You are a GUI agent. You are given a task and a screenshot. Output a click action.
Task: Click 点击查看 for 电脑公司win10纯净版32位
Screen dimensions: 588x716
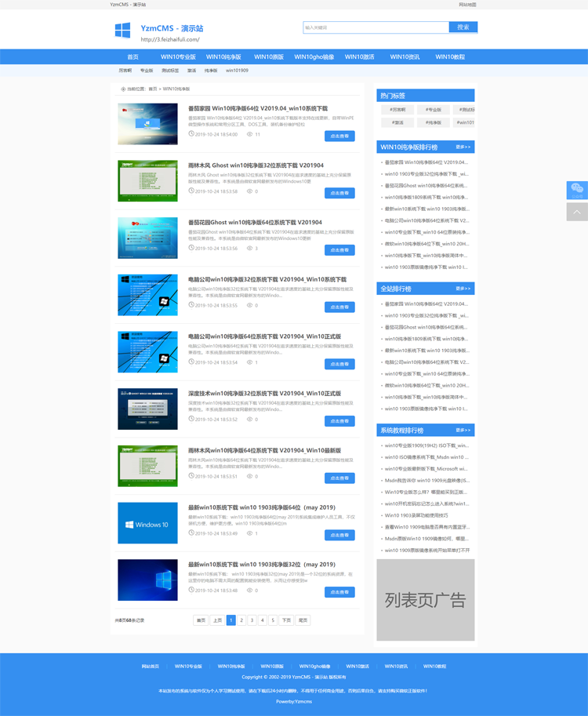coord(339,307)
